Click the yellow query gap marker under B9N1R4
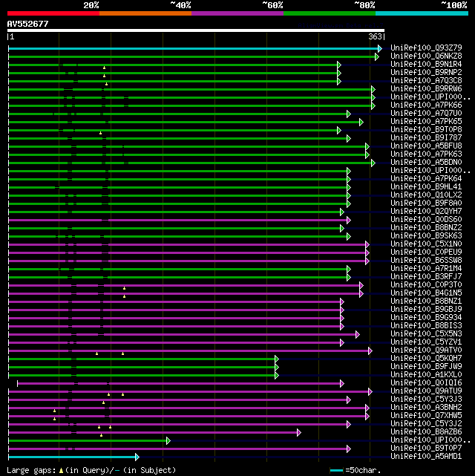Screen dimensions: 475x476 [104, 68]
